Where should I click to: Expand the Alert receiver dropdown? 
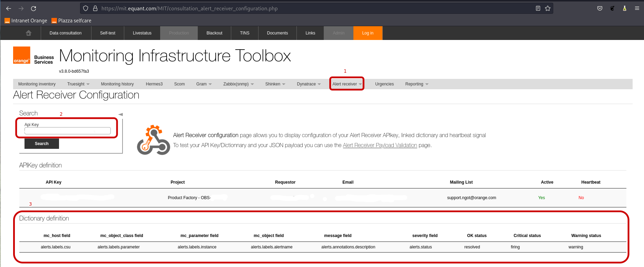[347, 84]
